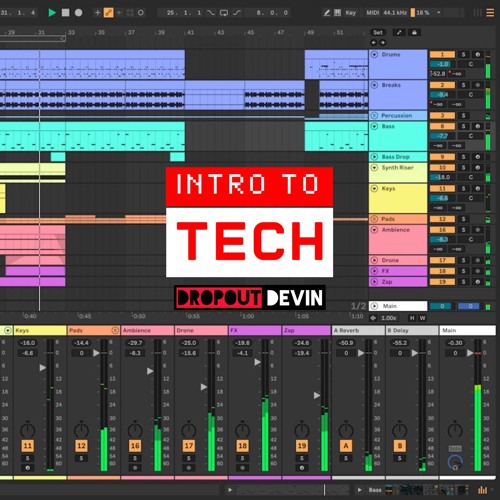Click the punch-out switch icon

(237, 13)
